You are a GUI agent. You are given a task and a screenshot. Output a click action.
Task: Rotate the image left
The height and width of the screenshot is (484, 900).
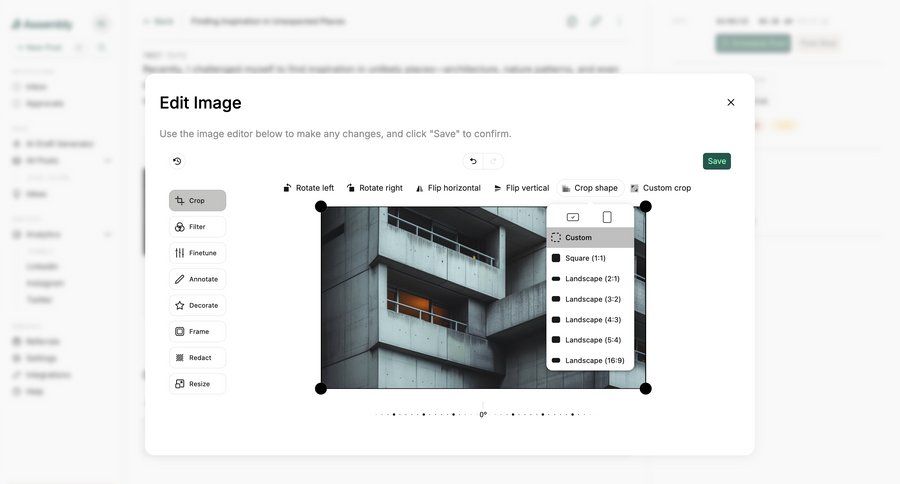tap(308, 188)
